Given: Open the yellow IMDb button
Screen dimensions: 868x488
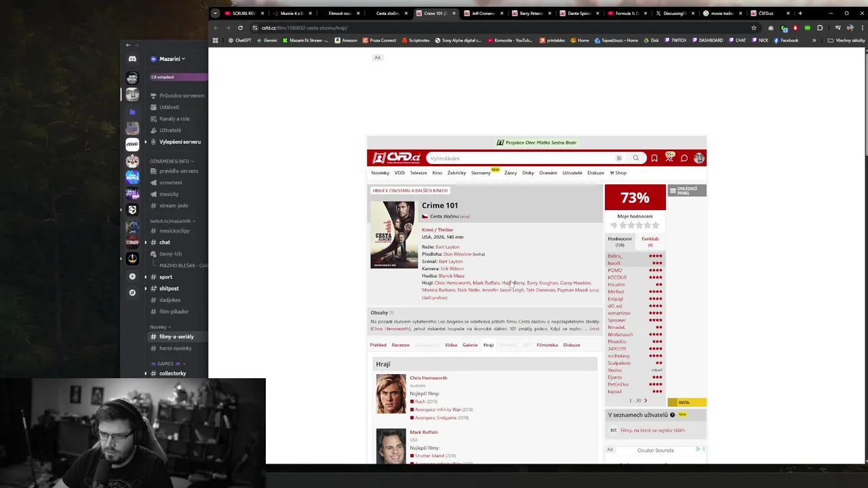Looking at the screenshot, I should (x=687, y=403).
